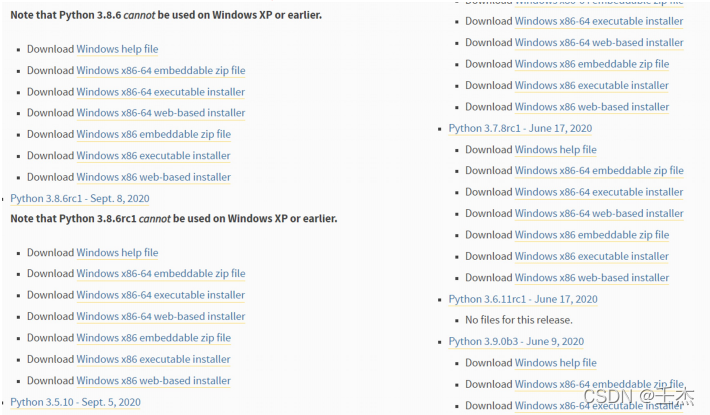Download Windows help file under Python 3.9.0b3
Image resolution: width=710 pixels, height=415 pixels.
[555, 363]
